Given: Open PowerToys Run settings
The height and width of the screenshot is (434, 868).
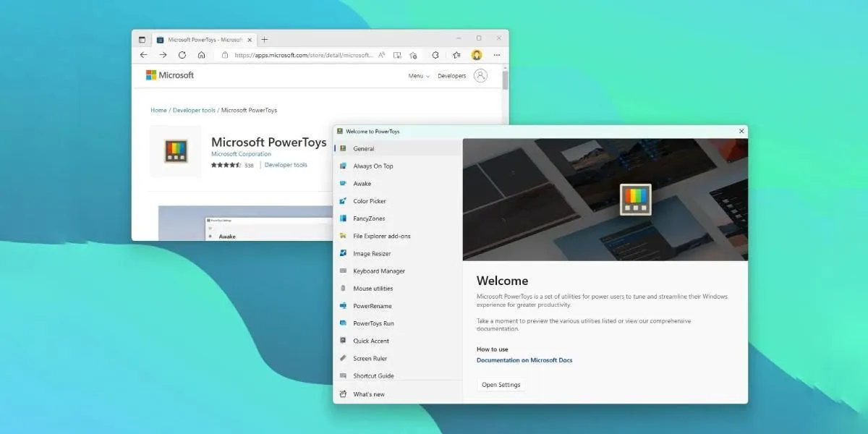Looking at the screenshot, I should click(373, 323).
